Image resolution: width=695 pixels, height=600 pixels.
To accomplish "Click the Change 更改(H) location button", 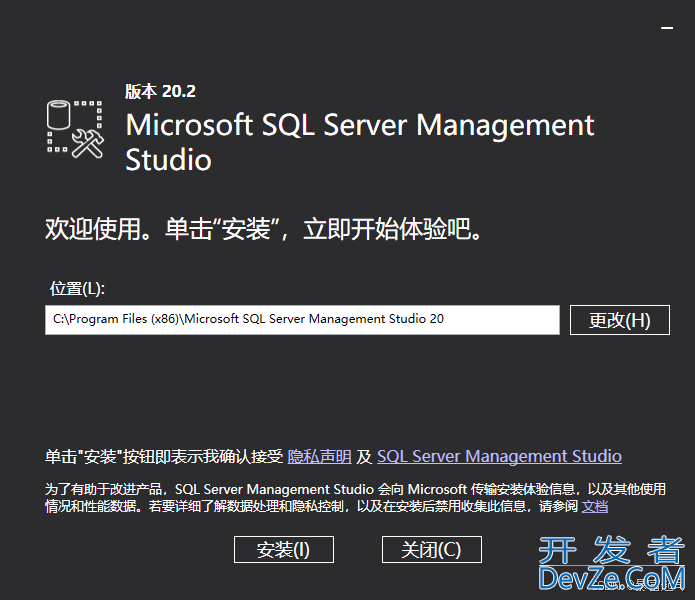I will 620,320.
